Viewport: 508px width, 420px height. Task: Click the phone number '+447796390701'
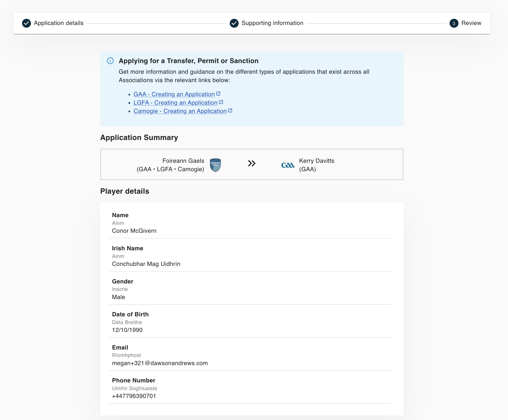click(134, 396)
